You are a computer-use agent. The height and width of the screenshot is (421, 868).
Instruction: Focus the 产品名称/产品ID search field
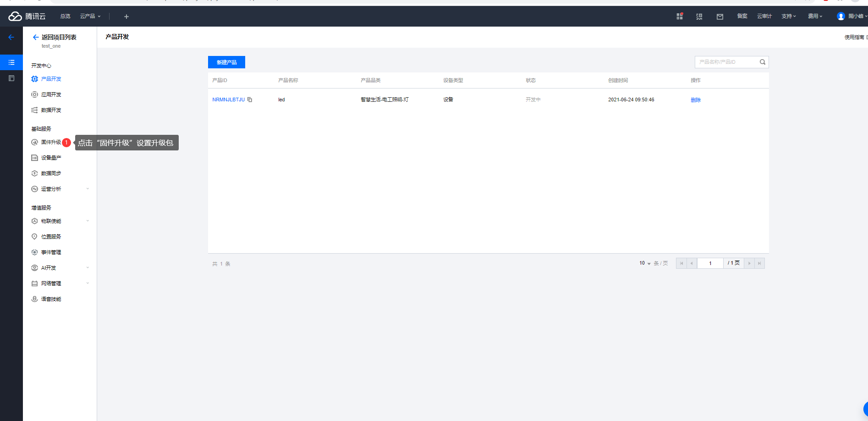[726, 62]
